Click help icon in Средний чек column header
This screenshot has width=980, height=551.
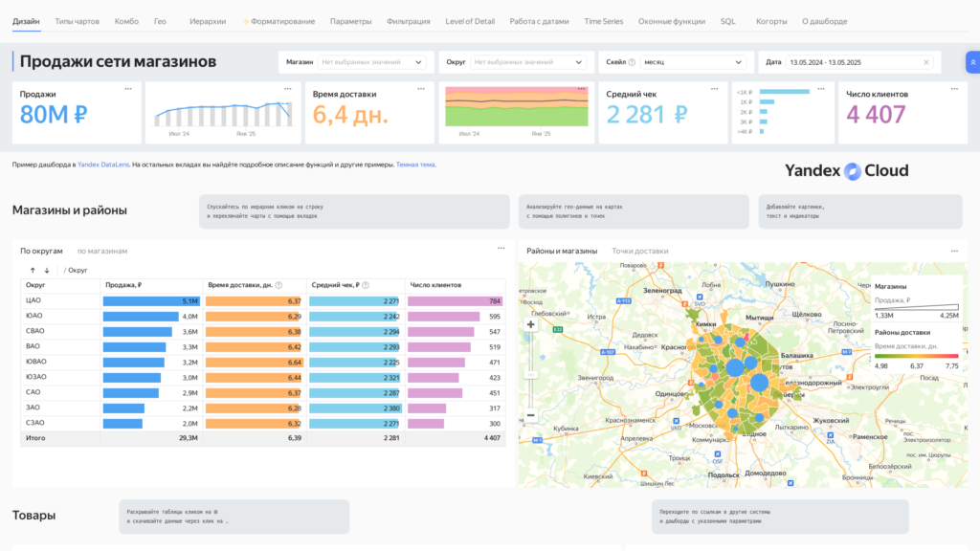[x=366, y=285]
